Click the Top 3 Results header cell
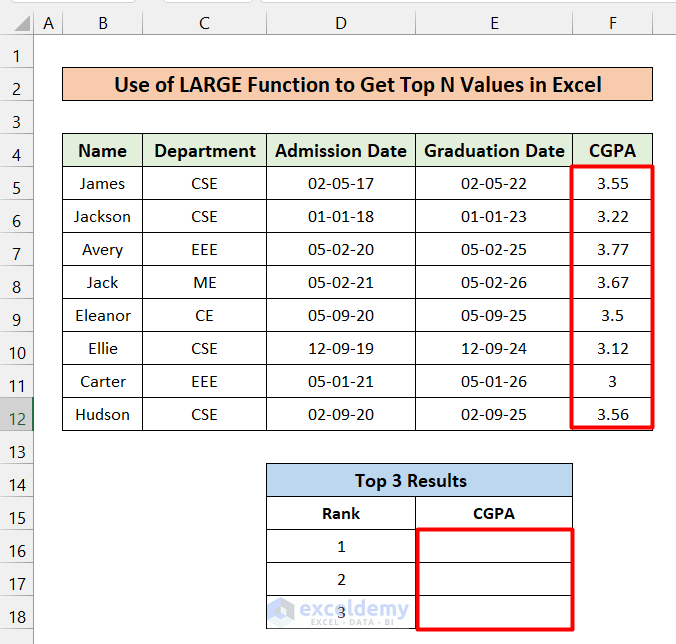676x644 pixels. [x=419, y=480]
